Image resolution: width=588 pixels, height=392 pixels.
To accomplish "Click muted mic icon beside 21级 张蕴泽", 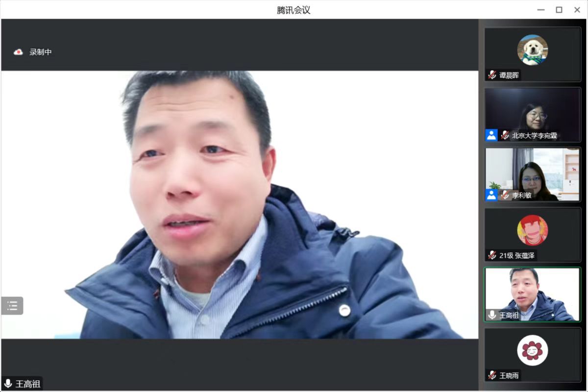I will (x=492, y=255).
